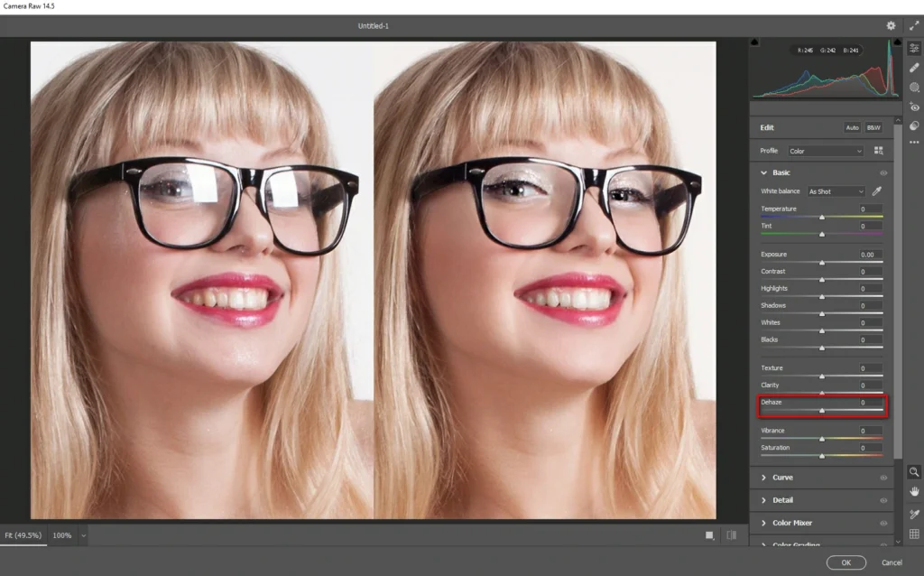Select the Red Eye removal tool
The width and height of the screenshot is (924, 576).
tap(914, 107)
